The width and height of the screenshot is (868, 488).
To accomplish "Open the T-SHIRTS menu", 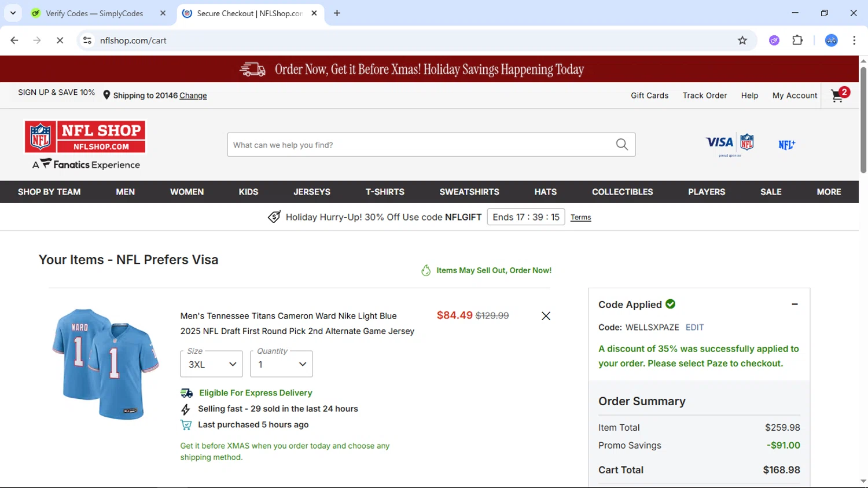I will pos(385,192).
